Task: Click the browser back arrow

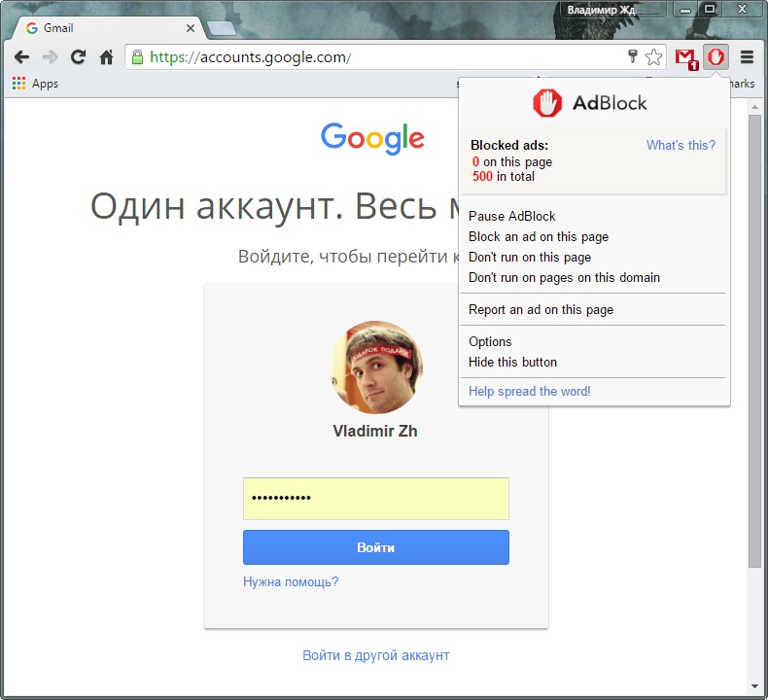Action: pyautogui.click(x=21, y=57)
